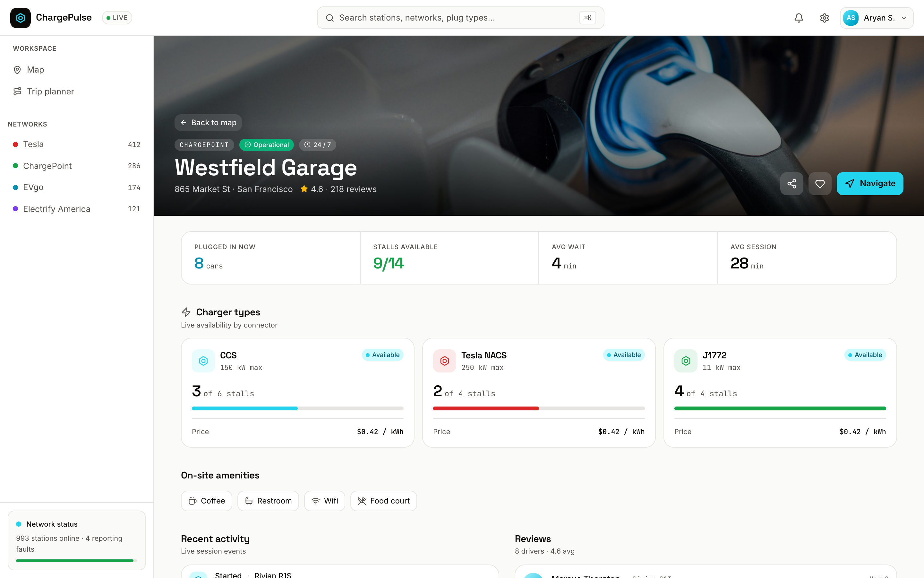Viewport: 924px width, 578px height.
Task: Click the Electrify America purple dot
Action: (15, 209)
